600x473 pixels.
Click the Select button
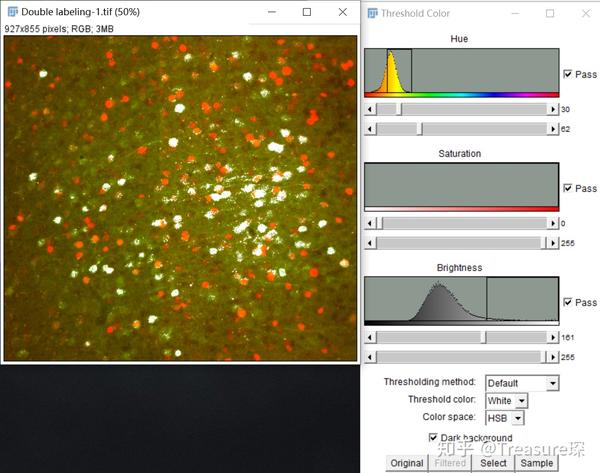tap(493, 463)
